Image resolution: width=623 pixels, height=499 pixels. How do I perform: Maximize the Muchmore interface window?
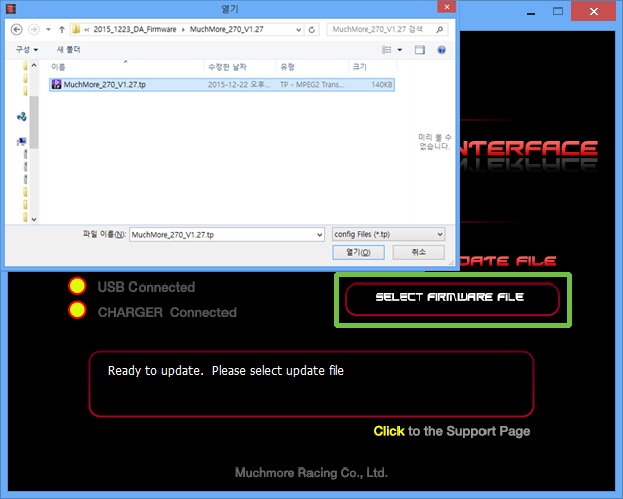click(x=558, y=12)
